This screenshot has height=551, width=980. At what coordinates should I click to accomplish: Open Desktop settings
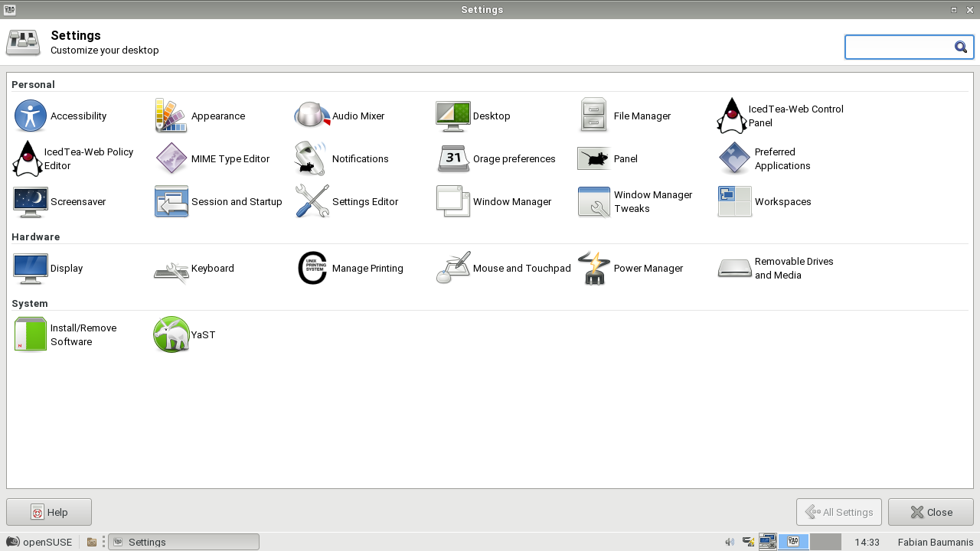point(453,116)
